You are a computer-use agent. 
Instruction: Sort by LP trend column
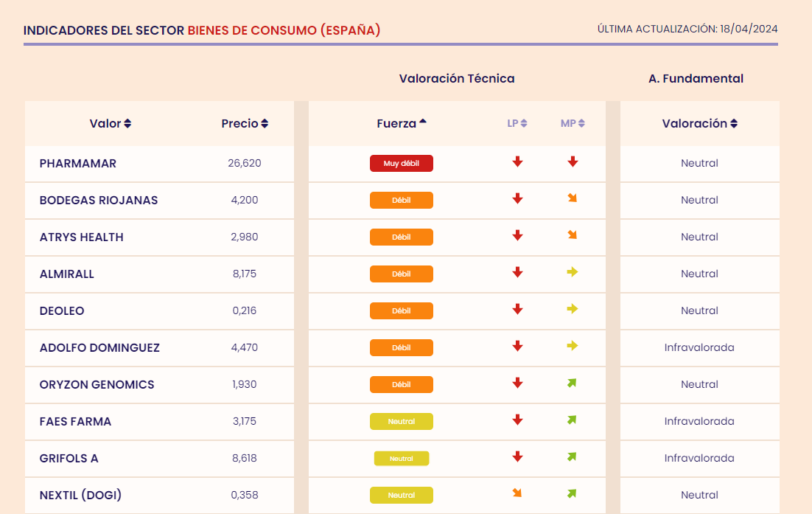click(517, 124)
